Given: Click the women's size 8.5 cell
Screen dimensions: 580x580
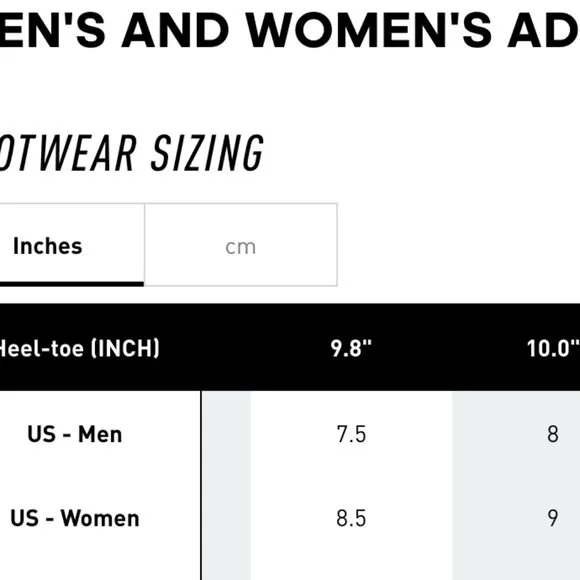Looking at the screenshot, I should 351,518.
